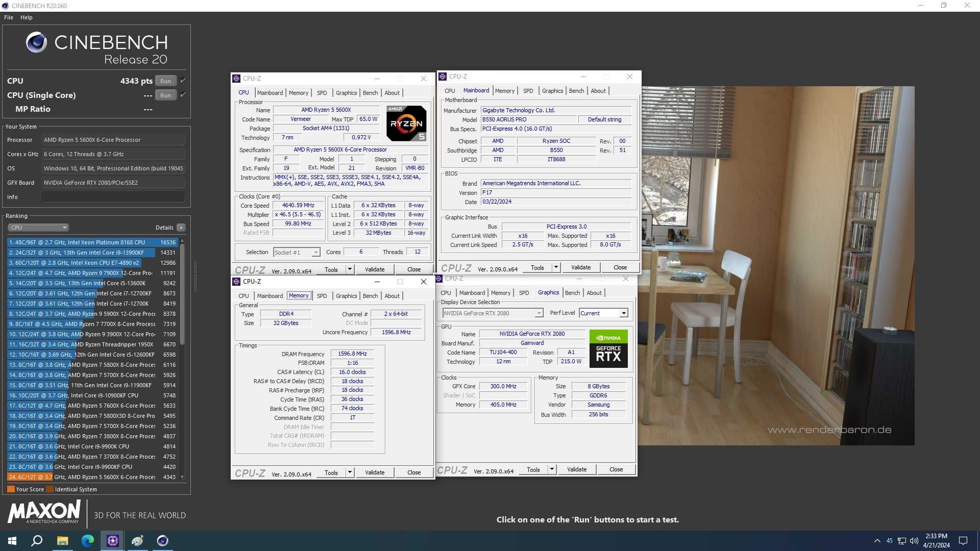This screenshot has height=551, width=980.
Task: Open taskbar search magnifier
Action: pos(37,541)
